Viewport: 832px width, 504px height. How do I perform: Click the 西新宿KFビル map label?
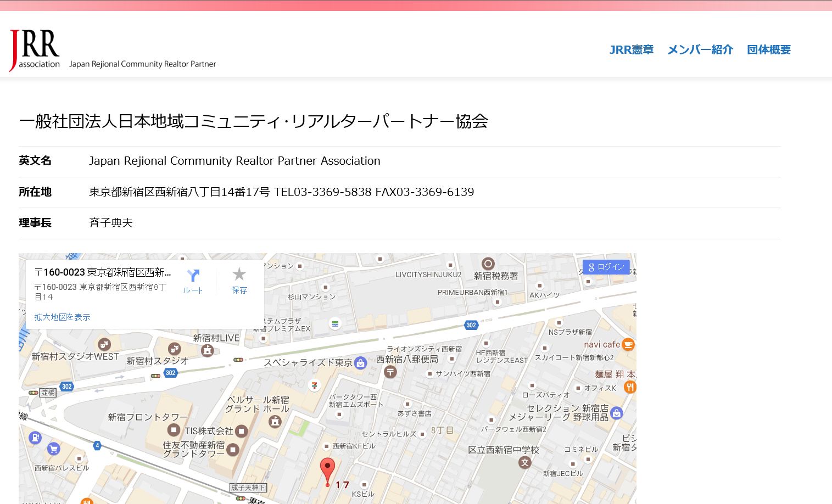coord(354,446)
